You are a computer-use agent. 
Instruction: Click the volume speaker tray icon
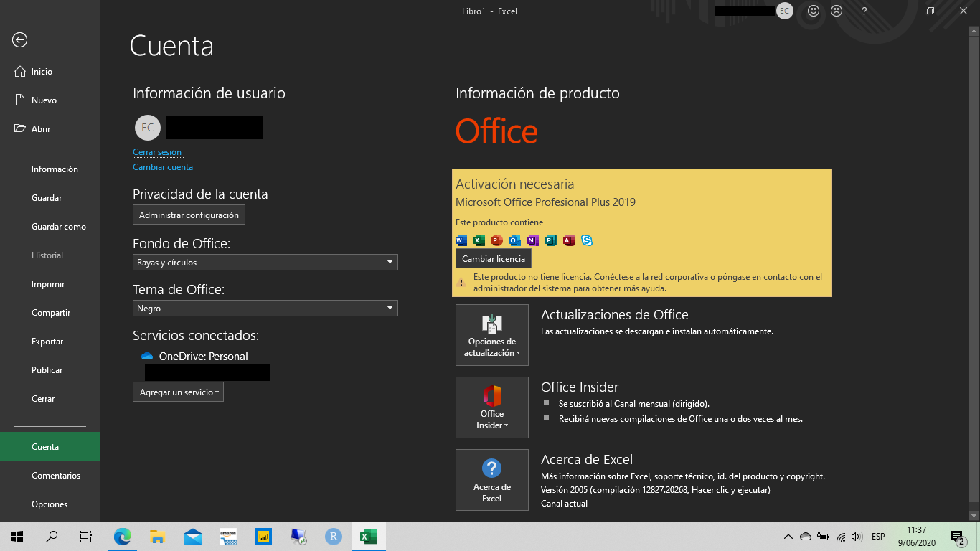[857, 537]
